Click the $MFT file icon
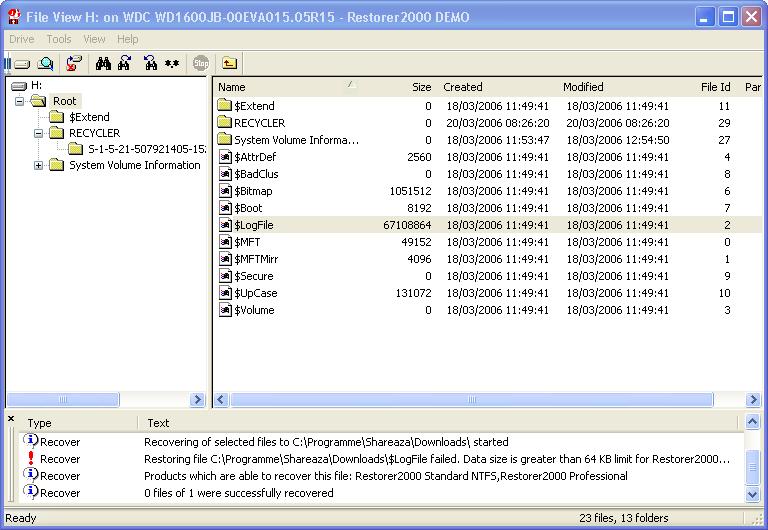Image resolution: width=768 pixels, height=530 pixels. pyautogui.click(x=225, y=242)
